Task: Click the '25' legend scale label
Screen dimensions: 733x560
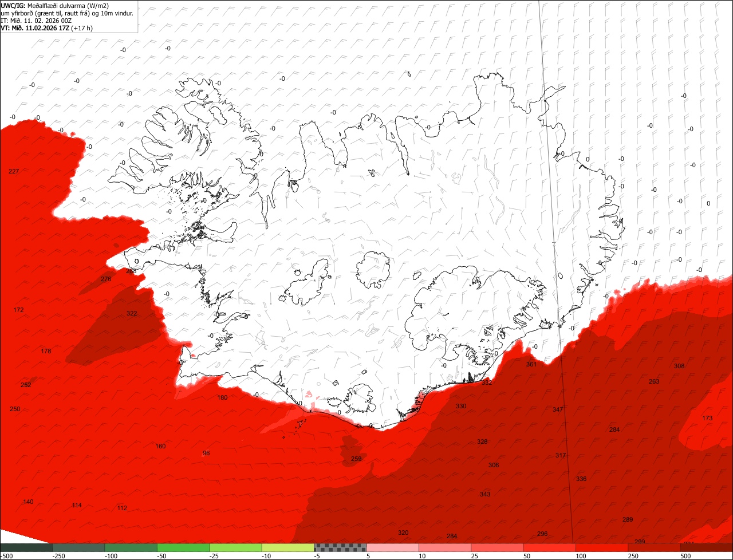Action: click(475, 556)
